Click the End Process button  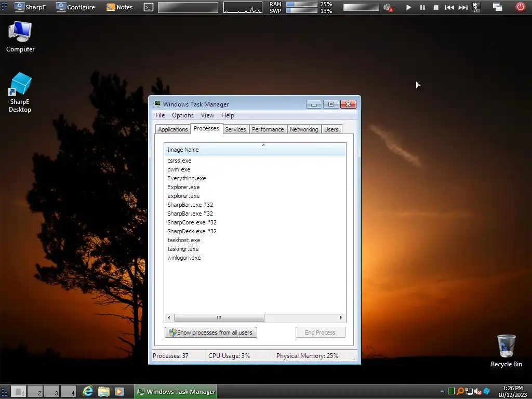coord(320,332)
